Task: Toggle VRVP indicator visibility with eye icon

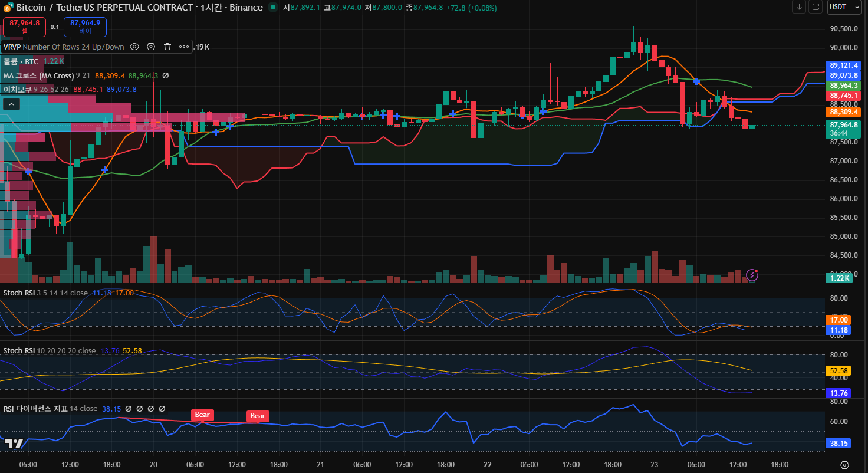Action: tap(134, 47)
